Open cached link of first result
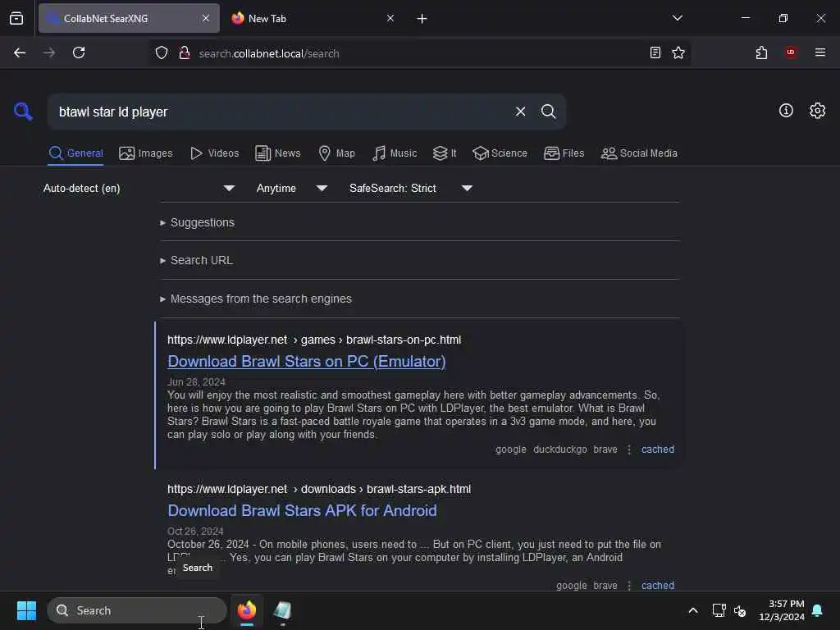The image size is (840, 630). (657, 450)
